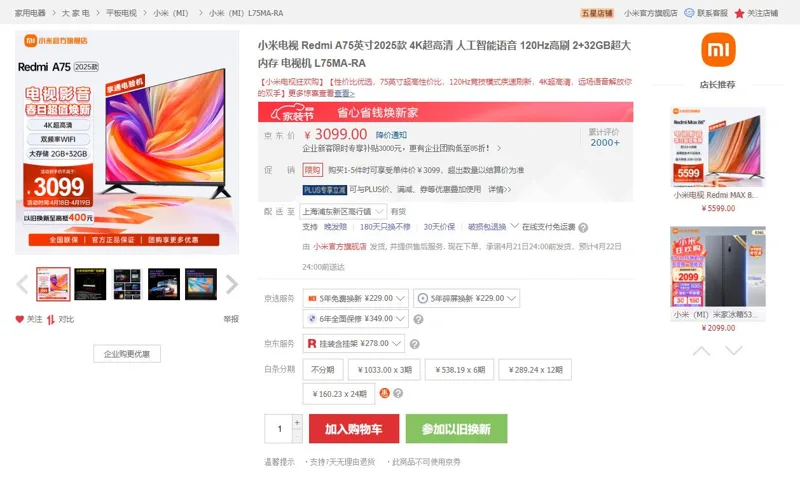The image size is (800, 477).
Task: Select ¥160.23 x 24期 installment option
Action: (x=339, y=394)
